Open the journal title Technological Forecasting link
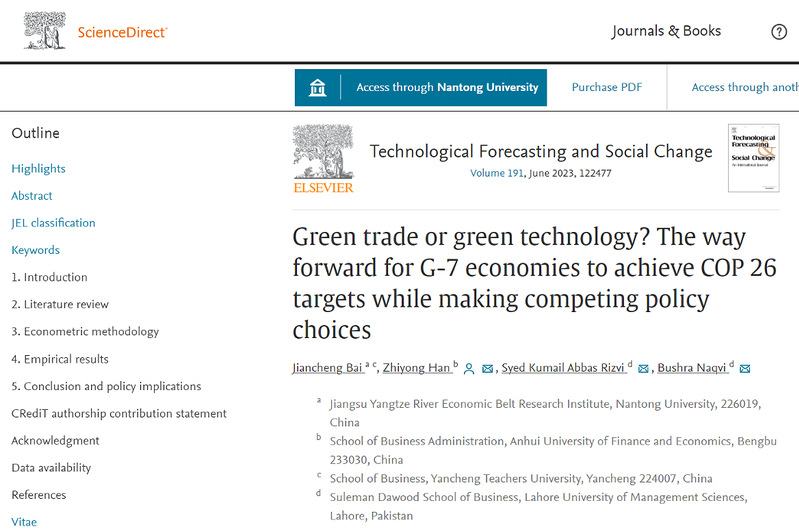This screenshot has height=531, width=799. click(x=541, y=152)
